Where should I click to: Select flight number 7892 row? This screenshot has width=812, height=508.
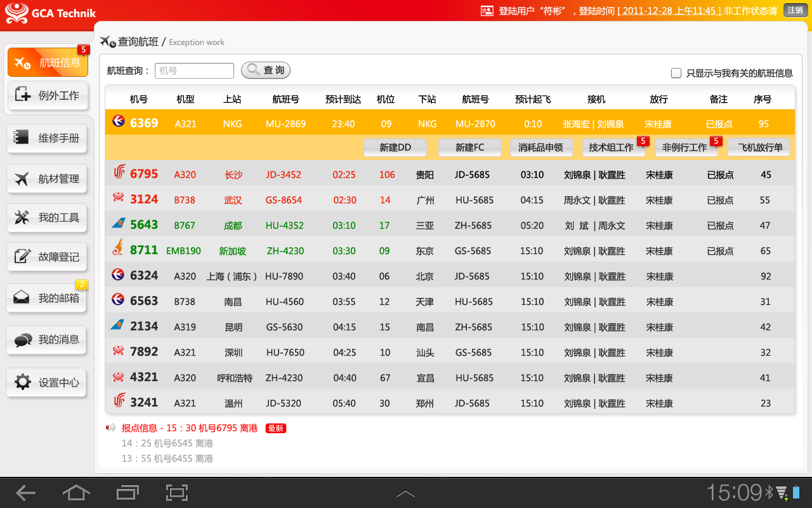tap(450, 352)
